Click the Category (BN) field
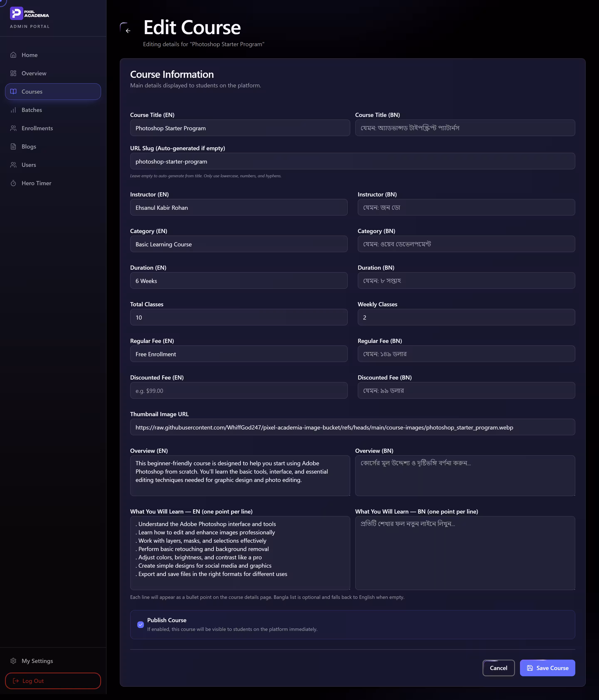599x700 pixels. pyautogui.click(x=466, y=244)
